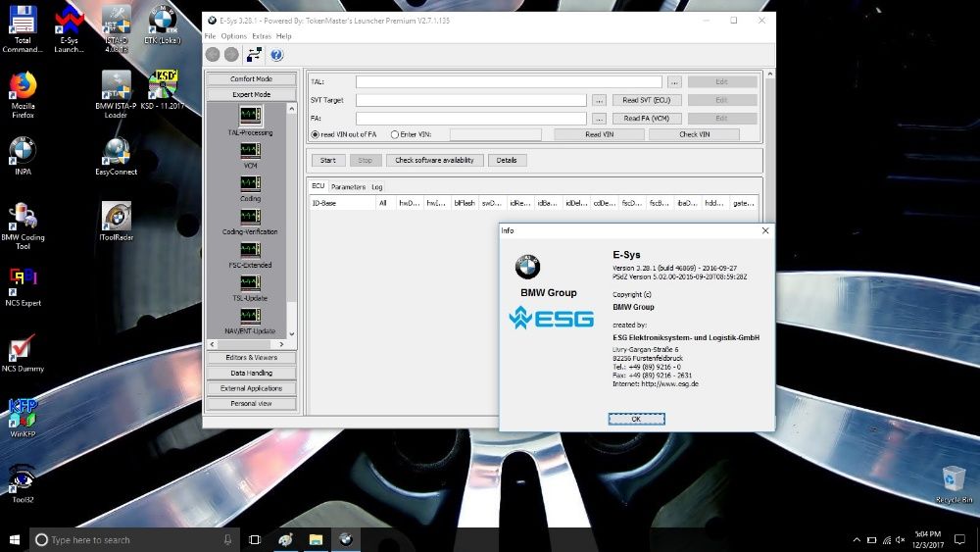Open the Options menu
This screenshot has height=552, width=980.
coord(234,36)
